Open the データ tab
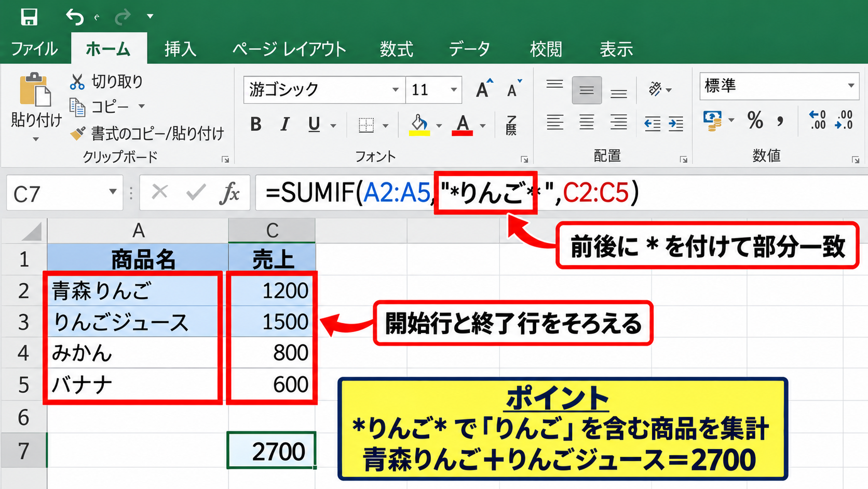This screenshot has width=868, height=489. (469, 49)
